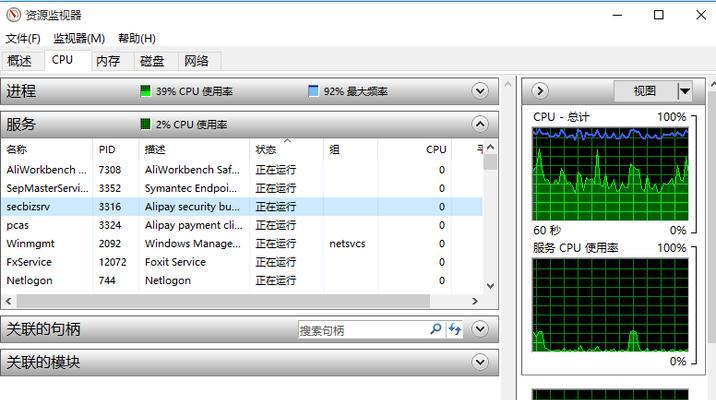Screen dimensions: 716x400
Task: Click the search magnifier icon in handles search
Action: pos(436,329)
